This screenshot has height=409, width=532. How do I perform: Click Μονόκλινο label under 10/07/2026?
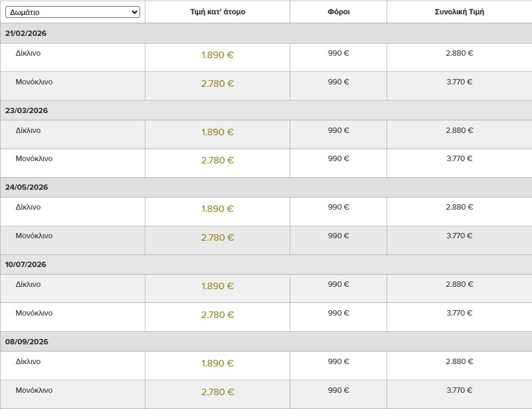[34, 313]
